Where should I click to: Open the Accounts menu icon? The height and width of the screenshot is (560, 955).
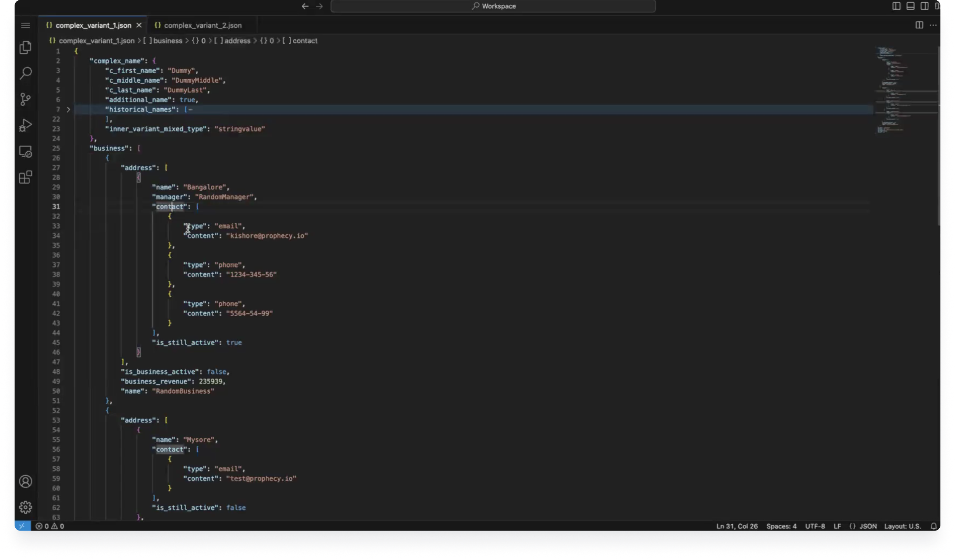[x=26, y=482]
